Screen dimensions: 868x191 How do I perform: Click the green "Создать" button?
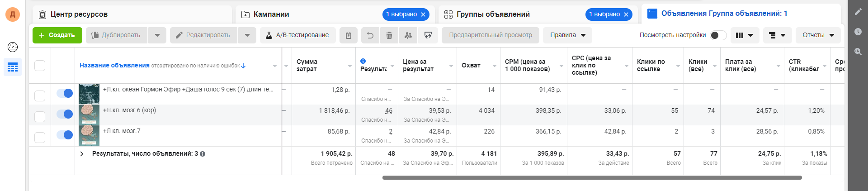tap(57, 35)
